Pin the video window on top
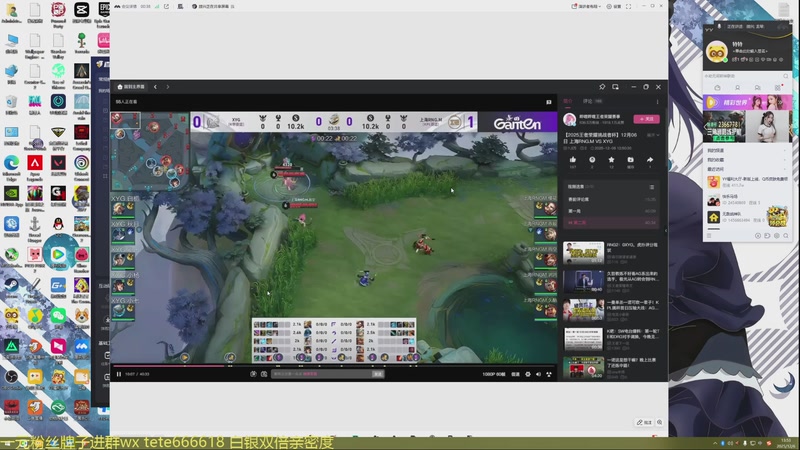This screenshot has width=800, height=450. click(x=602, y=87)
